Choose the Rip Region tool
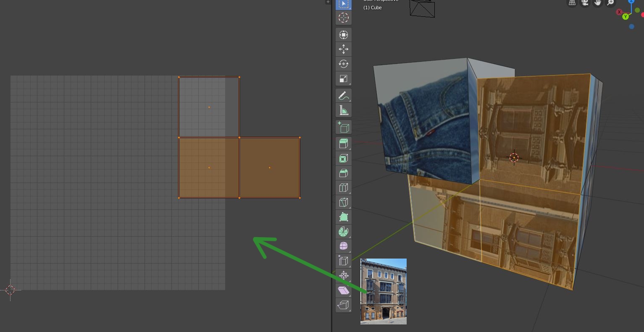Image resolution: width=644 pixels, height=332 pixels. point(344,305)
